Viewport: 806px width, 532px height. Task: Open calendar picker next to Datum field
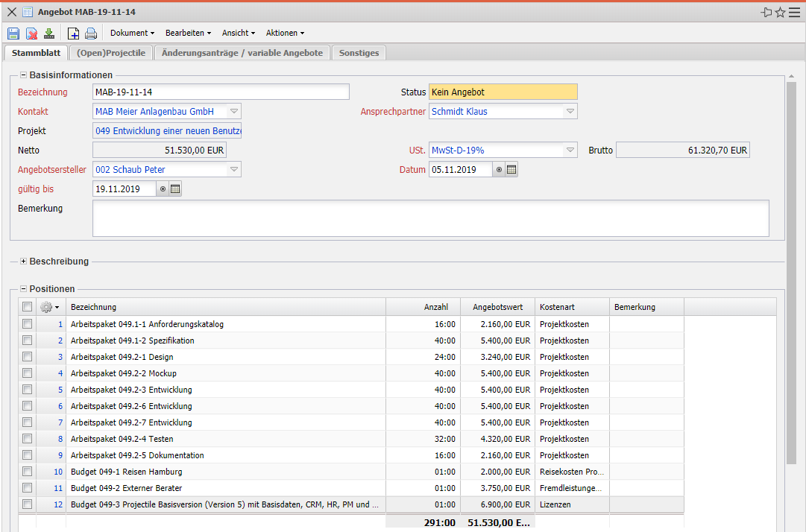click(x=511, y=170)
